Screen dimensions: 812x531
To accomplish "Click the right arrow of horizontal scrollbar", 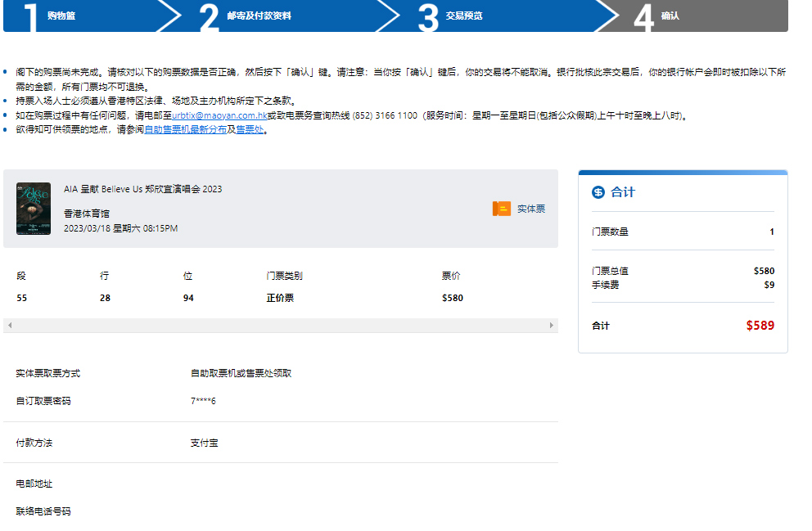I will click(552, 326).
